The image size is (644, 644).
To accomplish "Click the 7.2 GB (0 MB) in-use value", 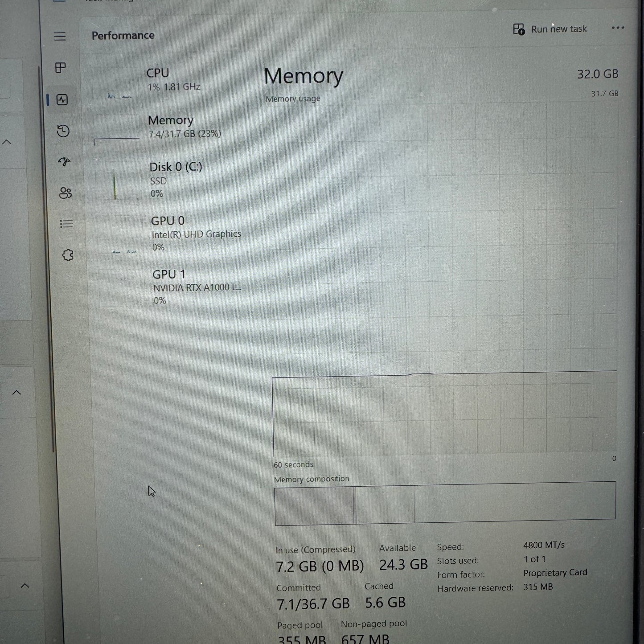I will pos(320,566).
